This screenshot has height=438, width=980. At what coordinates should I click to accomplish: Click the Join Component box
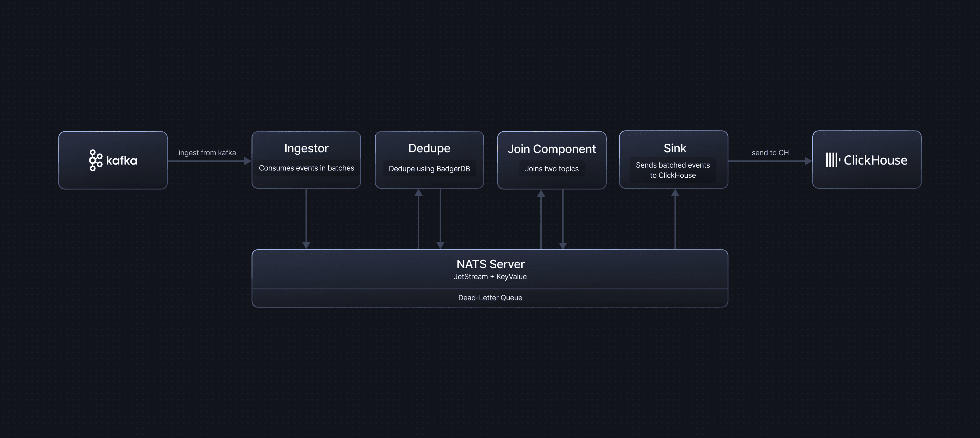coord(552,160)
